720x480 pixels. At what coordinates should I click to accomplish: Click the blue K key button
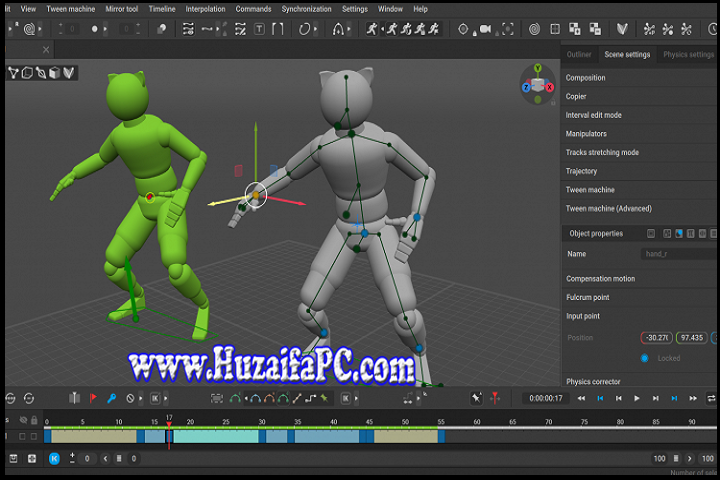(x=54, y=458)
